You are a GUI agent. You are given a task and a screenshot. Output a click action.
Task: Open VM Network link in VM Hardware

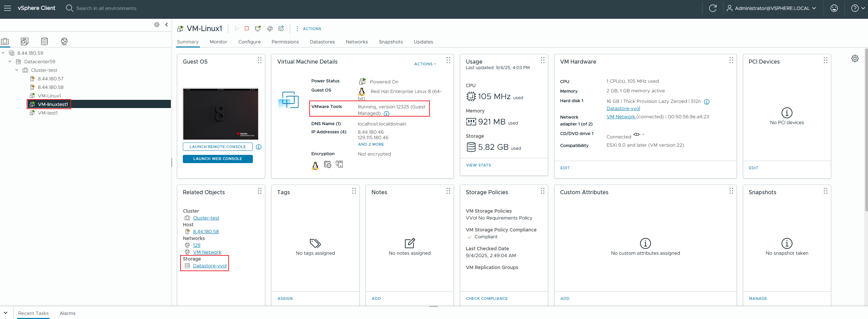point(621,117)
